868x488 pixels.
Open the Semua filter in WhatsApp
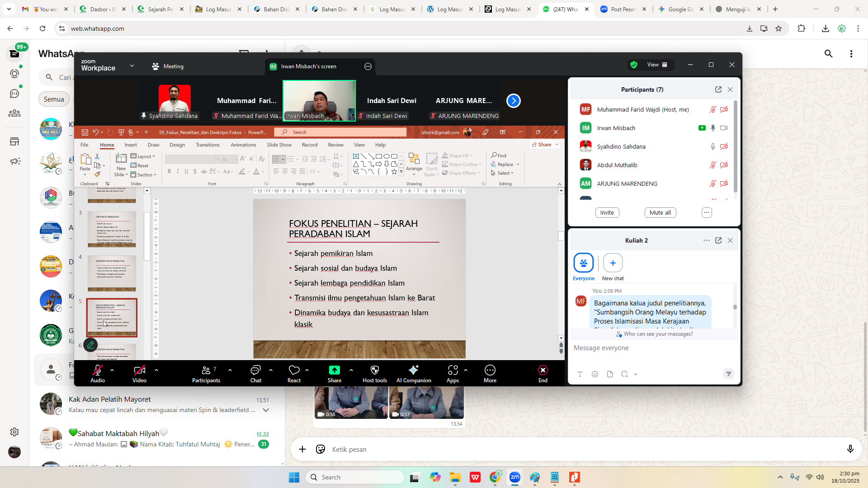click(54, 99)
